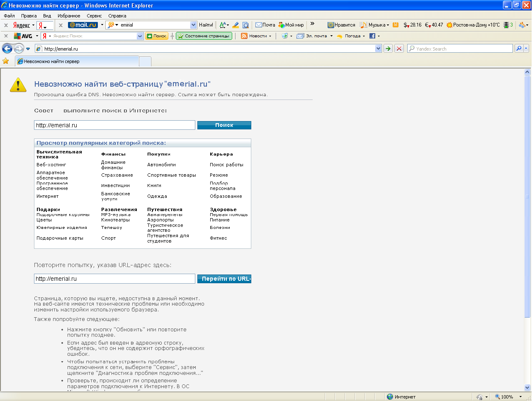Click the Yandex Search input box
This screenshot has height=401, width=532.
460,49
